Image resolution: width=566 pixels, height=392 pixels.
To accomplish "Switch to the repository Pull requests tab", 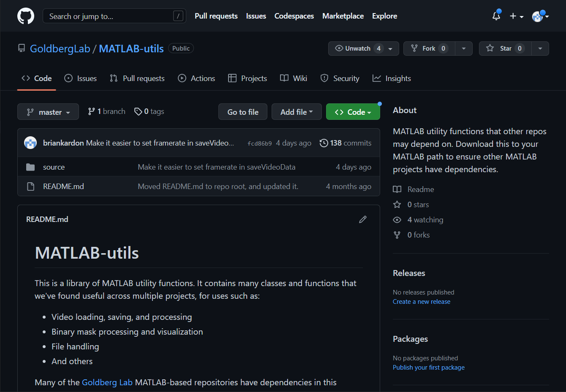I will [x=137, y=78].
